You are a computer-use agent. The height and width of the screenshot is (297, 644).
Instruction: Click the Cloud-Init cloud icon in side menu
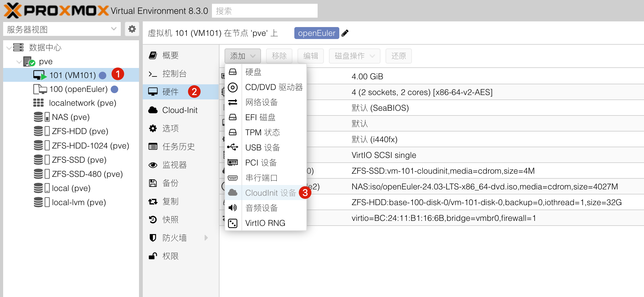[x=153, y=110]
